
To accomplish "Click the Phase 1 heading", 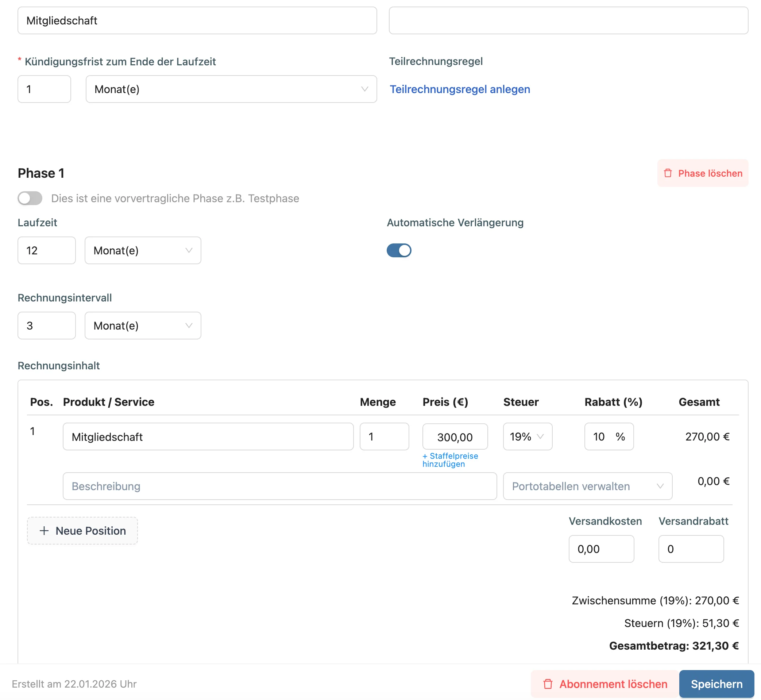I will (x=41, y=173).
